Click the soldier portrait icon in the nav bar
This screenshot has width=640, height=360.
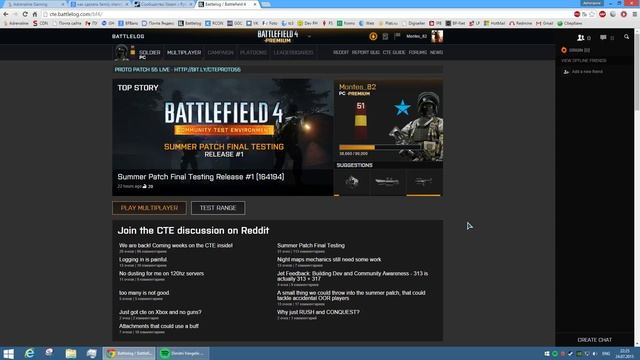121,53
